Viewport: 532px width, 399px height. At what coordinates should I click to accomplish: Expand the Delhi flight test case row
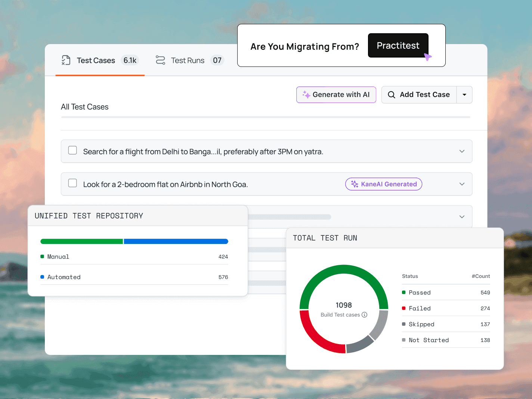[x=462, y=151]
